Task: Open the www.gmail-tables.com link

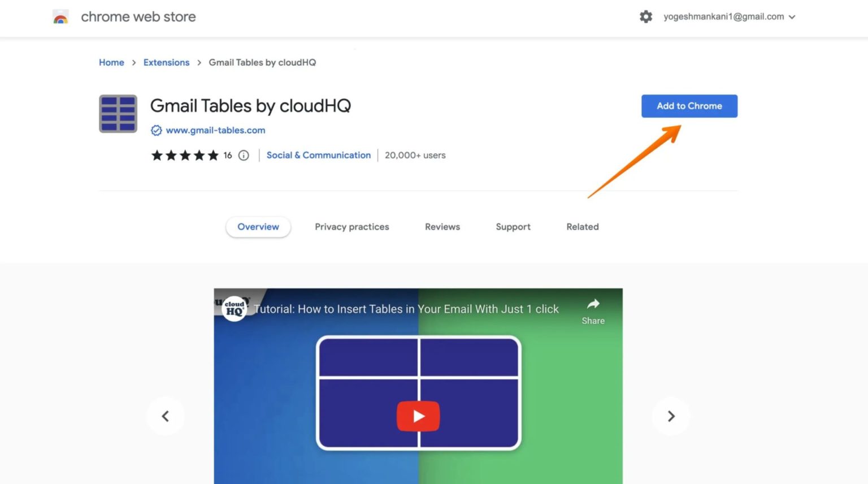Action: 215,130
